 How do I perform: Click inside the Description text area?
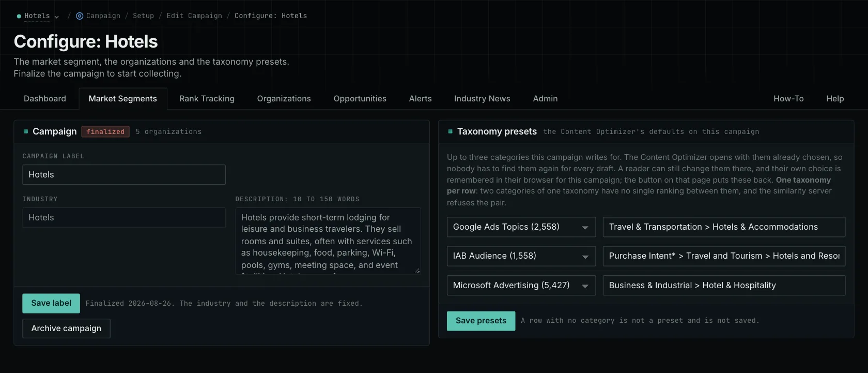328,241
